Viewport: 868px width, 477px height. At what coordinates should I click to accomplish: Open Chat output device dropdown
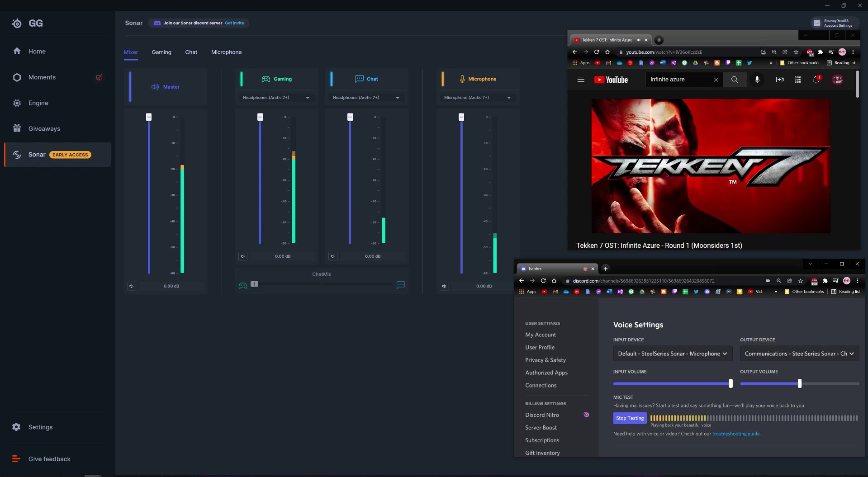click(366, 98)
